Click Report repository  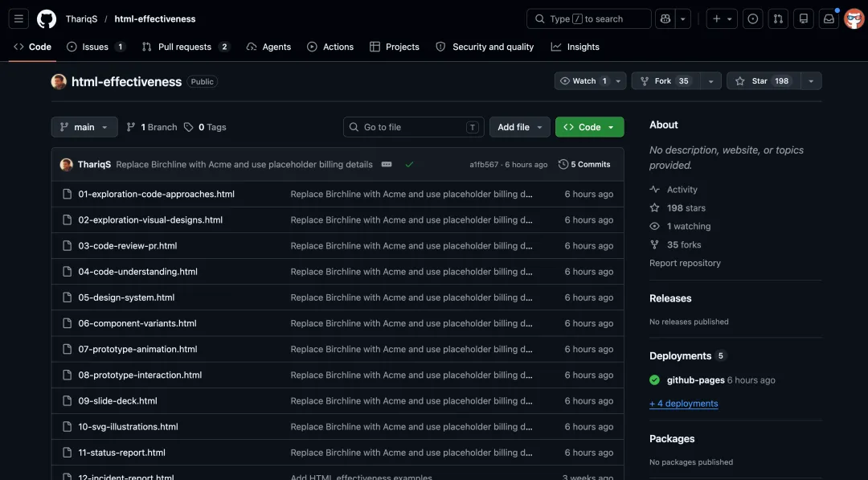tap(685, 263)
